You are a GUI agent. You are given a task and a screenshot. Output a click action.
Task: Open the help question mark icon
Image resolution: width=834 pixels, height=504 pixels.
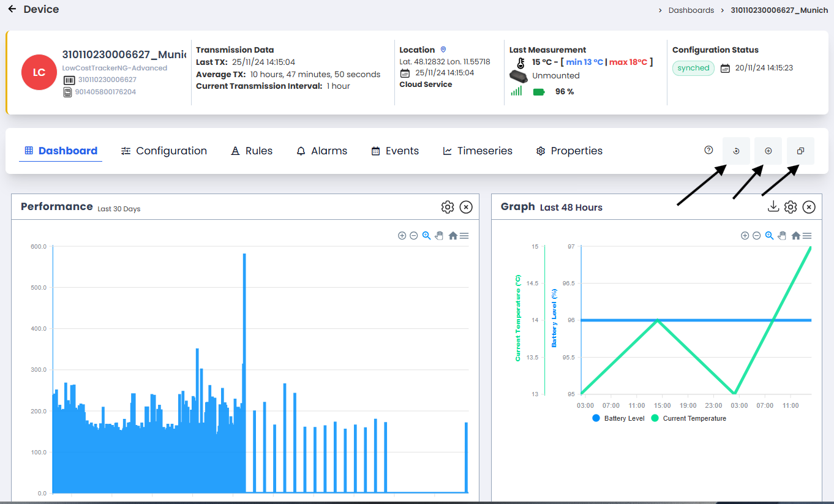tap(708, 150)
